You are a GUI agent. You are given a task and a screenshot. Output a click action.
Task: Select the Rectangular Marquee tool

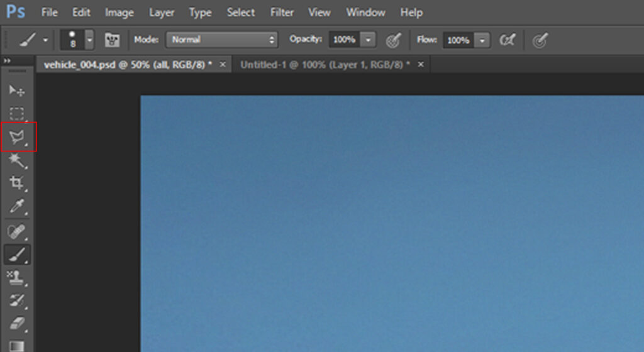17,113
